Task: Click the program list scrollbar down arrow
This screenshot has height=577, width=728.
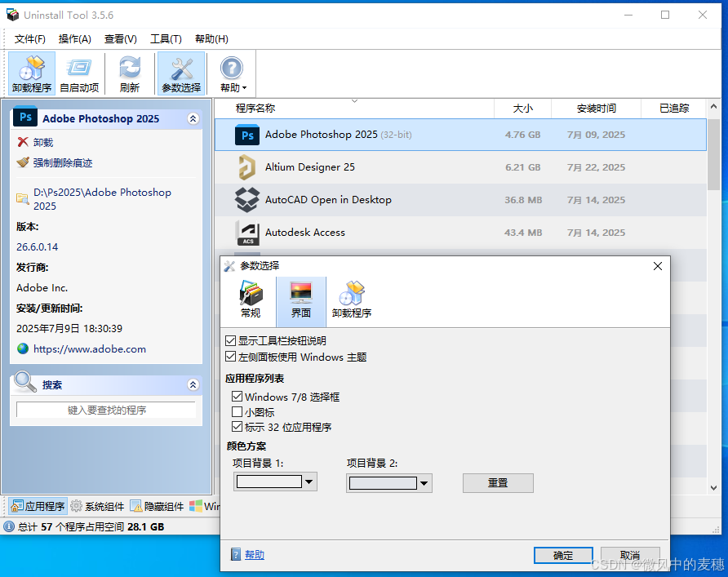Action: (713, 488)
